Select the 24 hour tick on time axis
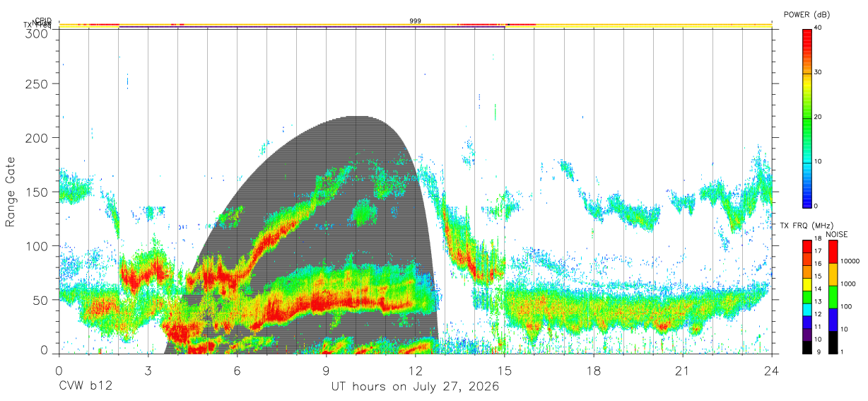 tap(772, 371)
